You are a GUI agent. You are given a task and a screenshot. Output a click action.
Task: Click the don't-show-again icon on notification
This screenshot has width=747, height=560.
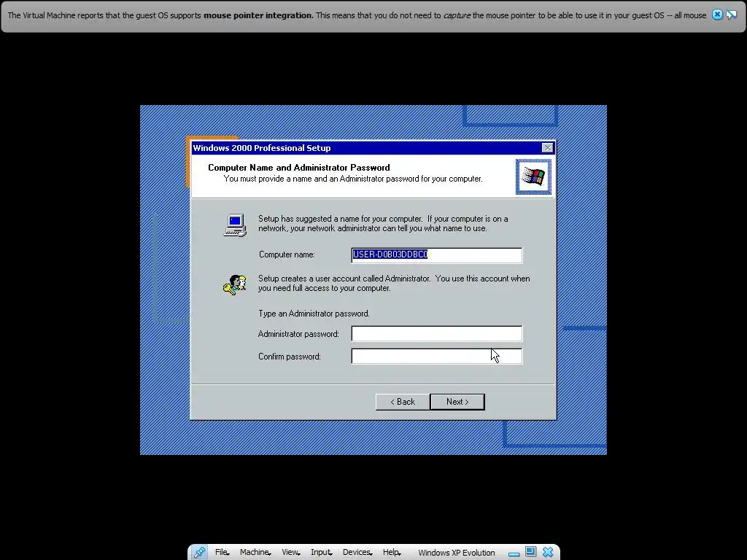tap(731, 15)
